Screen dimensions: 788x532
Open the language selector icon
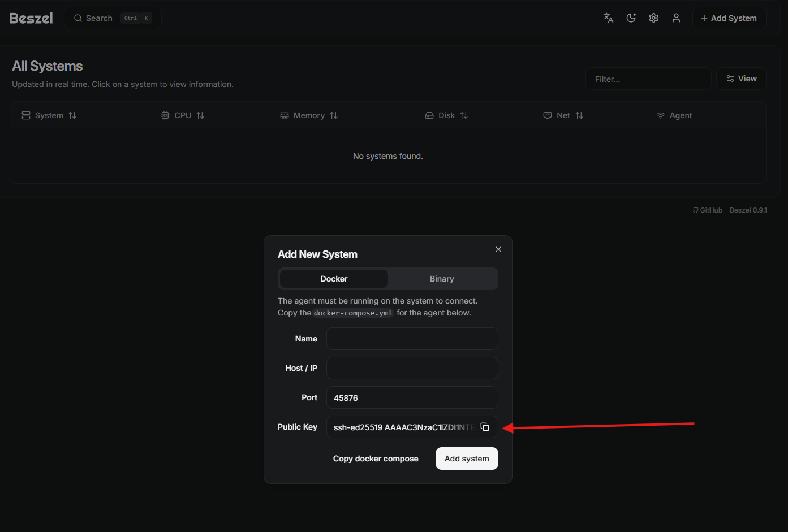pos(608,18)
